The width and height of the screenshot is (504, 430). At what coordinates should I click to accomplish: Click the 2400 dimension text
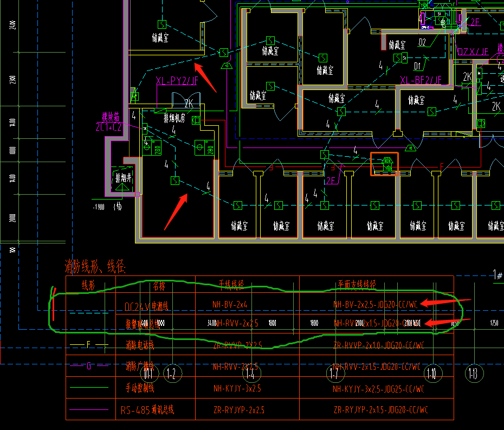click(12, 25)
